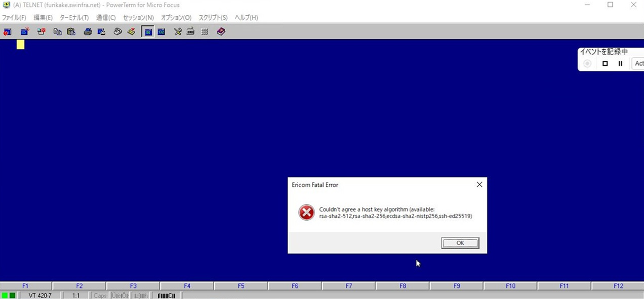Click the telephone connect toolbar icon
Screen dimensions: 644x299
118,32
